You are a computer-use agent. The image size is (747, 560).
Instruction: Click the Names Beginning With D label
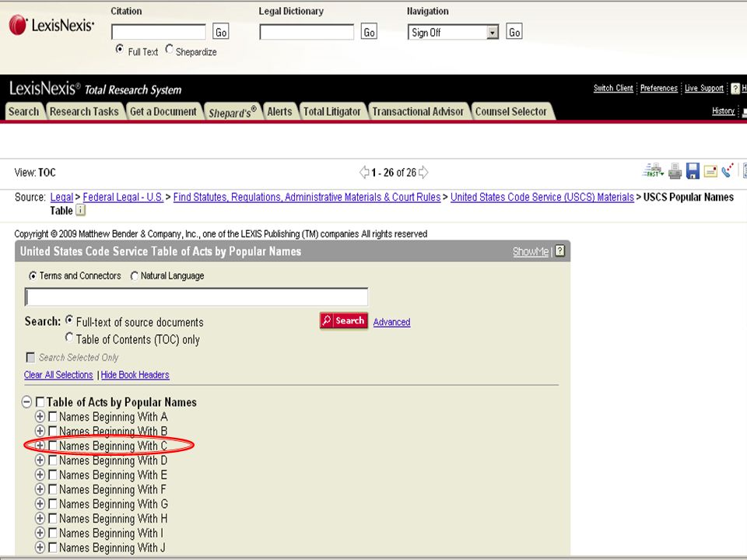click(113, 460)
